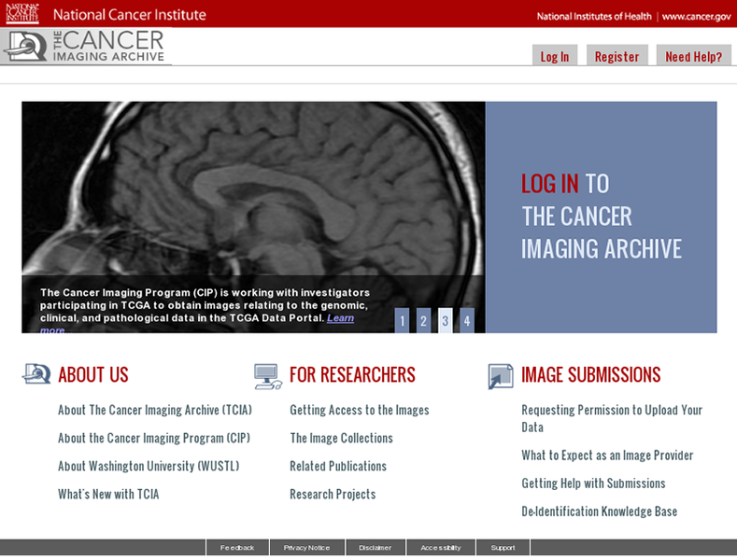Open the FOR RESEARCHERS section heading
The height and width of the screenshot is (560, 737).
(352, 375)
